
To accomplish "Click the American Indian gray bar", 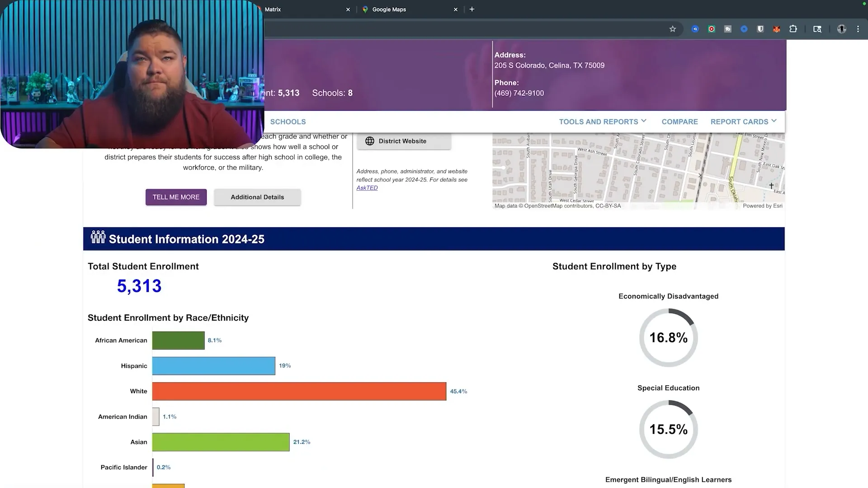I will (x=156, y=417).
